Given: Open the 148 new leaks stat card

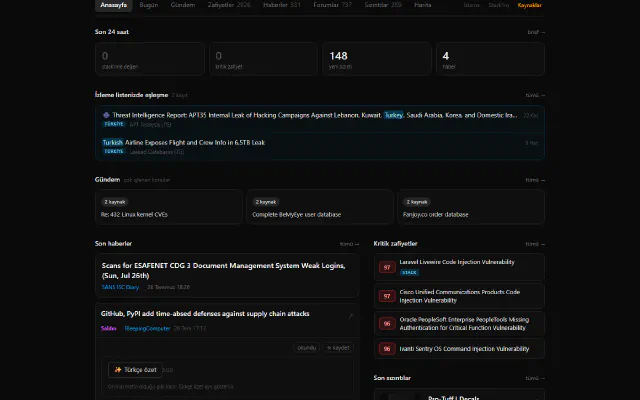Looking at the screenshot, I should pos(376,59).
